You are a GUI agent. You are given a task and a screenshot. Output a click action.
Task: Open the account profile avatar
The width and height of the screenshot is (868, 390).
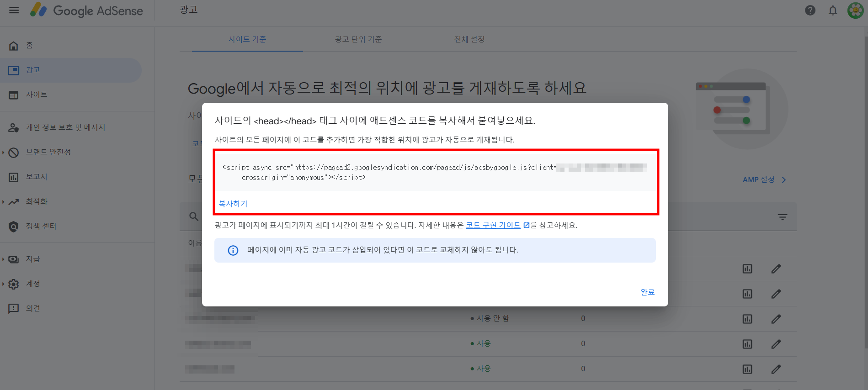click(x=855, y=11)
